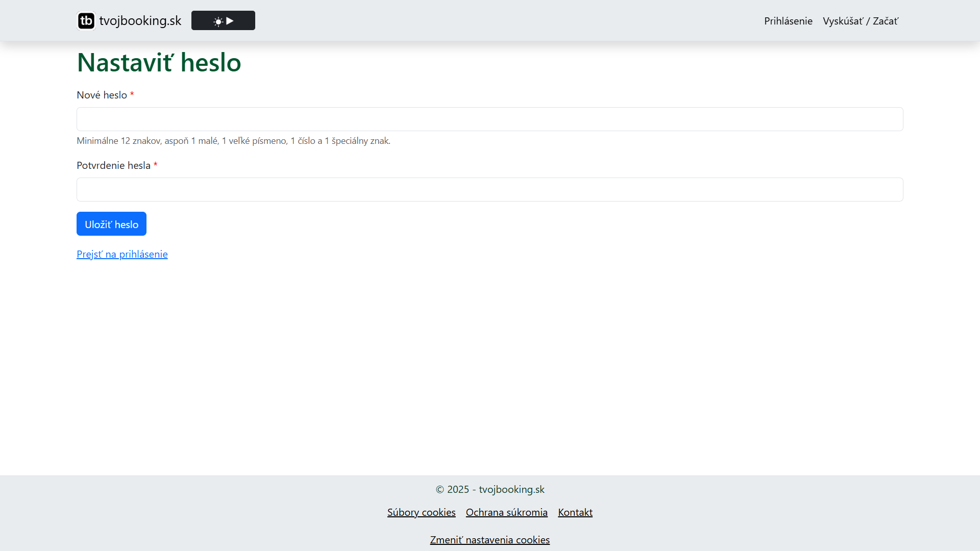980x551 pixels.
Task: Click Zmeniť nastavenia cookies link
Action: click(x=489, y=540)
